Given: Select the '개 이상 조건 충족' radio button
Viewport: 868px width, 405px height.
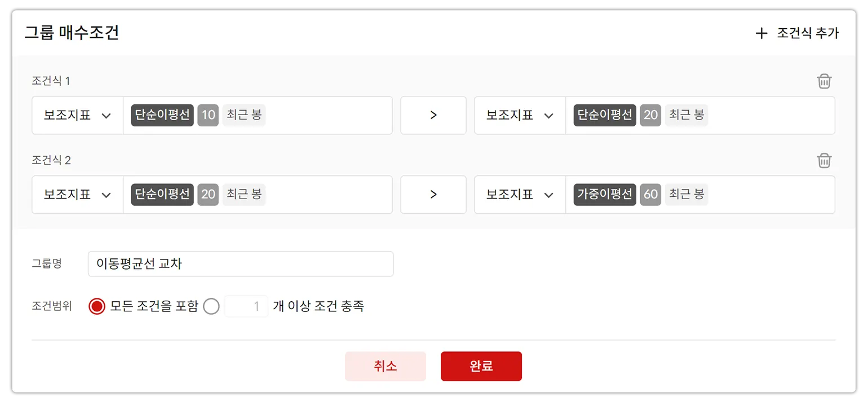Looking at the screenshot, I should 211,306.
